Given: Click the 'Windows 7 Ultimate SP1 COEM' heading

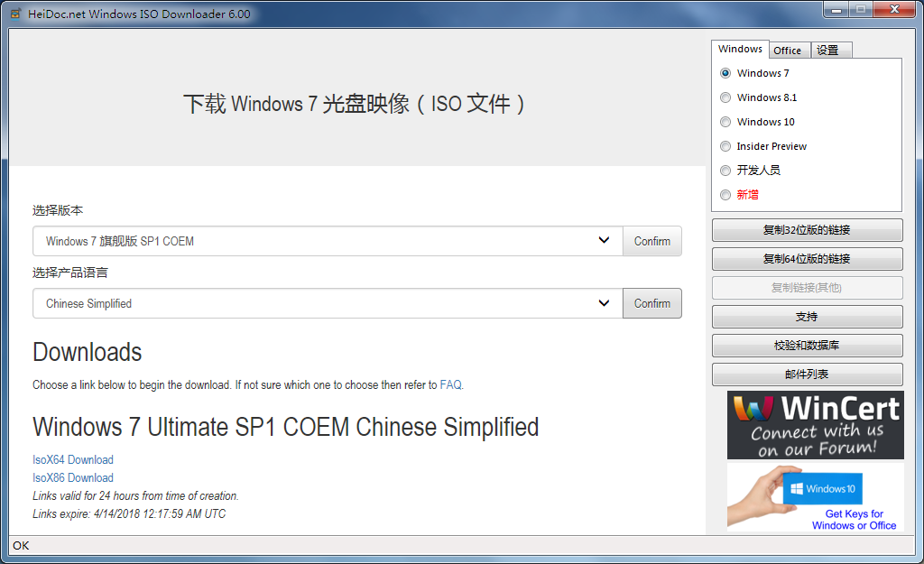Looking at the screenshot, I should coord(286,427).
